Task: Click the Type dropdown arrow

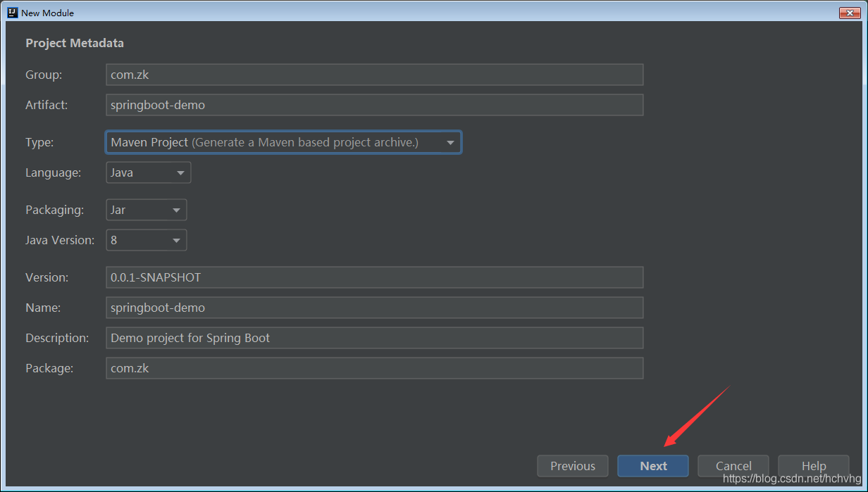Action: (x=450, y=143)
